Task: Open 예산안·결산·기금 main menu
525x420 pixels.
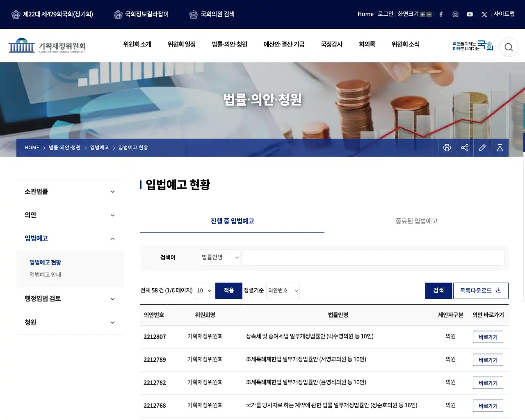Action: [x=284, y=44]
